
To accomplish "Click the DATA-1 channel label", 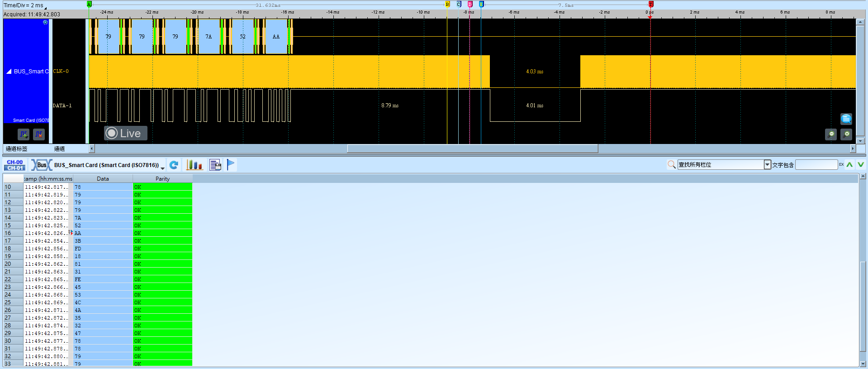I will (62, 105).
